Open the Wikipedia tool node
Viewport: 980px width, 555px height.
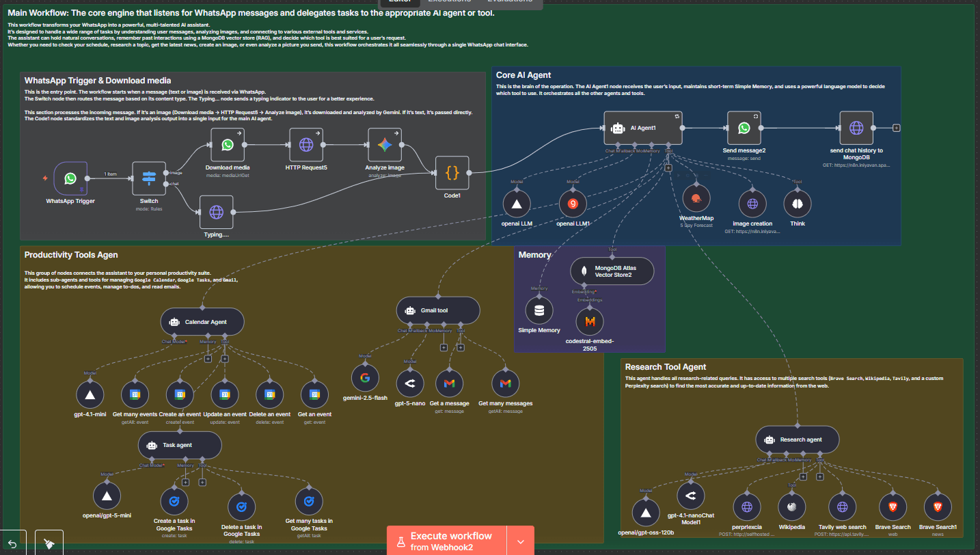792,507
